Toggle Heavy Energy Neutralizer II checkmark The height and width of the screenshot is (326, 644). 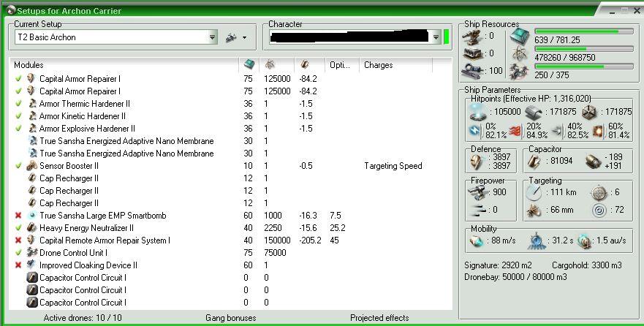pos(18,228)
